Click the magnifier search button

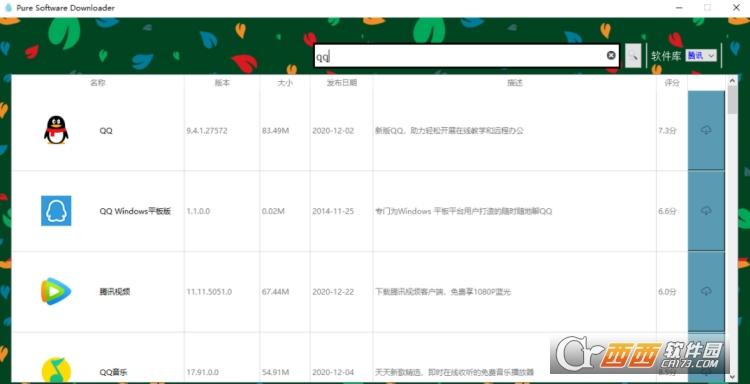click(633, 56)
